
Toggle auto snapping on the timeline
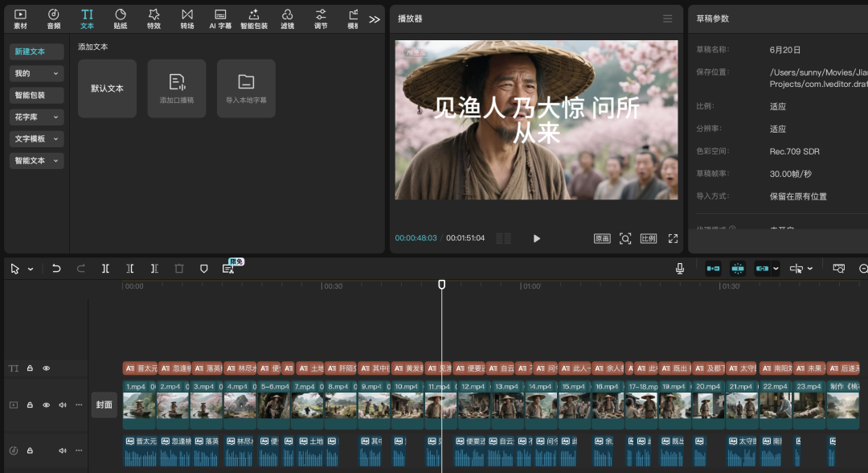[738, 269]
